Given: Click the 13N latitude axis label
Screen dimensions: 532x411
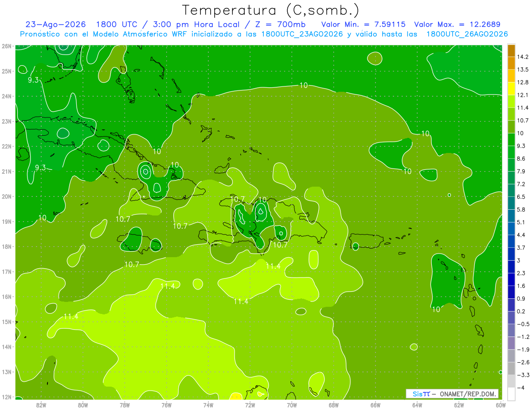Looking at the screenshot, I should pyautogui.click(x=7, y=372).
